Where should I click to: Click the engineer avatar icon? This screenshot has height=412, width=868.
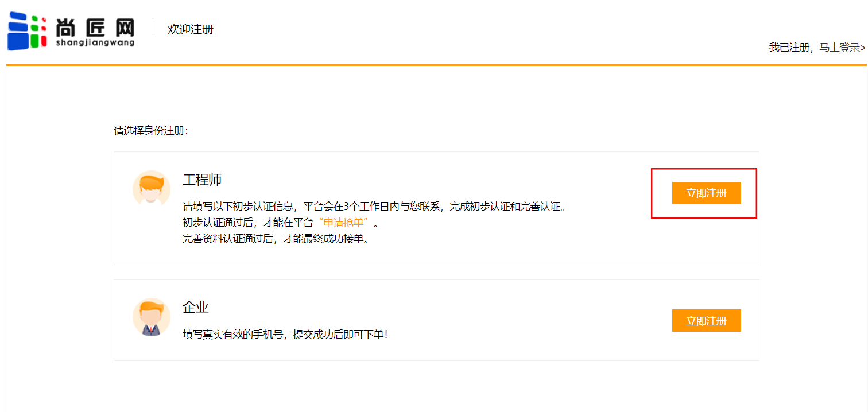click(x=152, y=188)
